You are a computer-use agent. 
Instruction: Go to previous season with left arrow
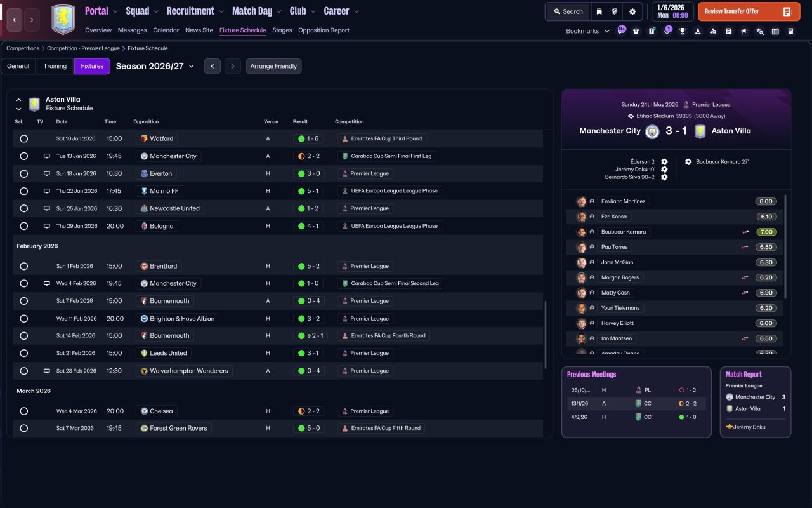tap(212, 66)
